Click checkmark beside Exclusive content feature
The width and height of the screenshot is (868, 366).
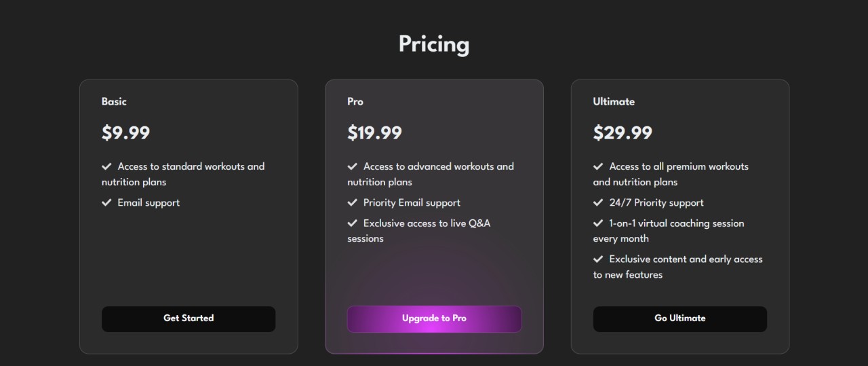(598, 259)
